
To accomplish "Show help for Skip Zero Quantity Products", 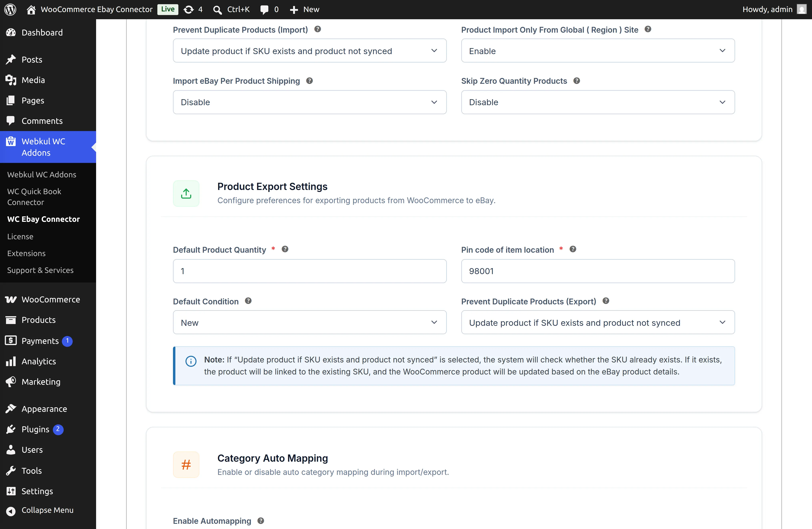I will (577, 81).
